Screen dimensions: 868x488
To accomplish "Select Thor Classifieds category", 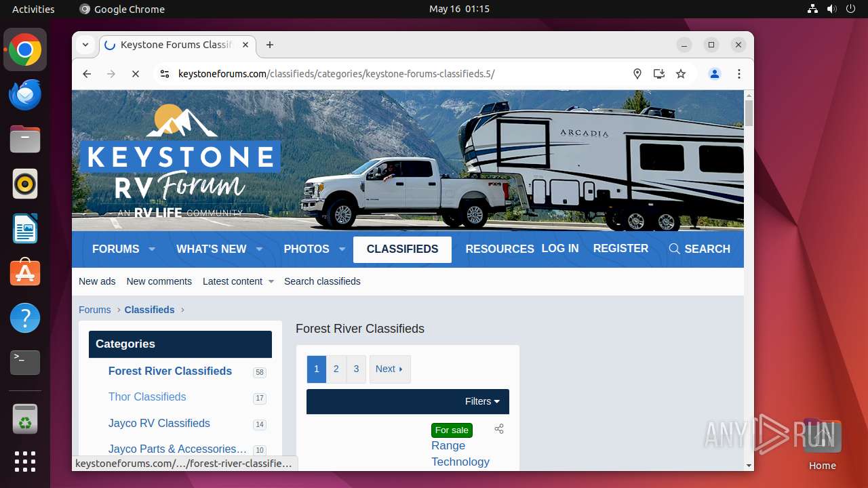I will click(x=147, y=397).
